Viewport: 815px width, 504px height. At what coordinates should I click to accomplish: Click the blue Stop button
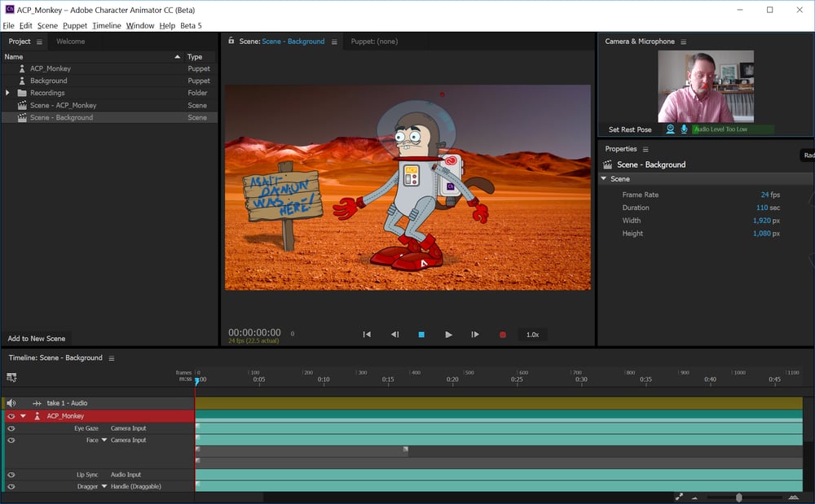coord(421,335)
